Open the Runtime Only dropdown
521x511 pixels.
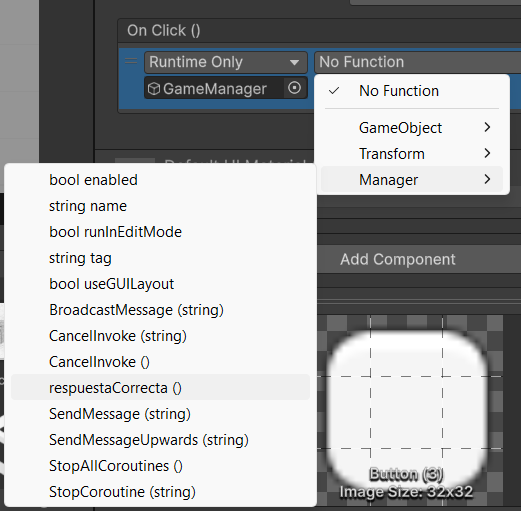226,62
